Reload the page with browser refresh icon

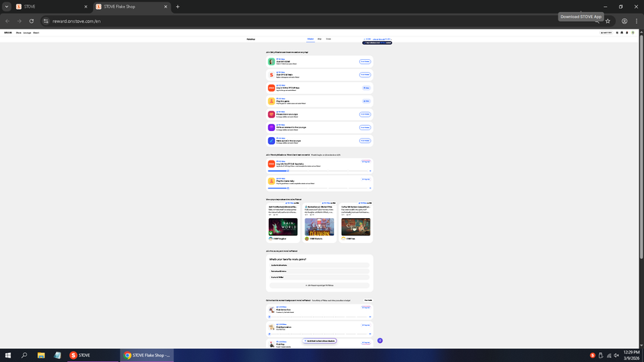(31, 21)
